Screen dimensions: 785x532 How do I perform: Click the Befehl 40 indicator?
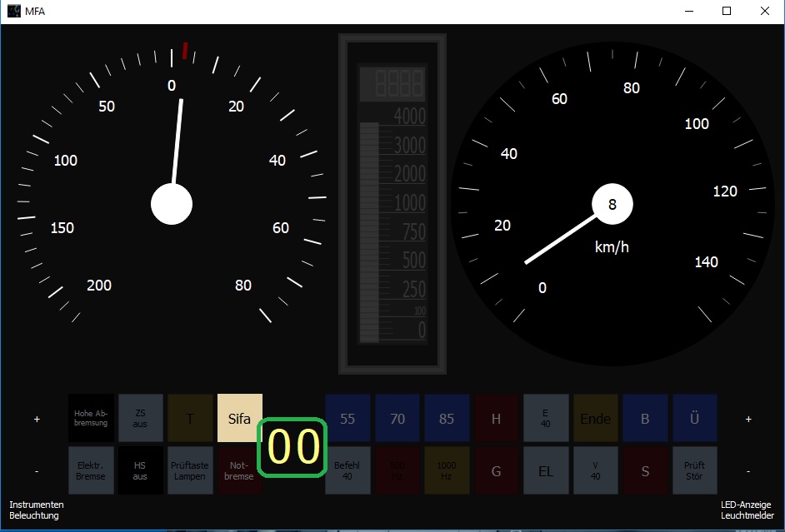pos(348,470)
